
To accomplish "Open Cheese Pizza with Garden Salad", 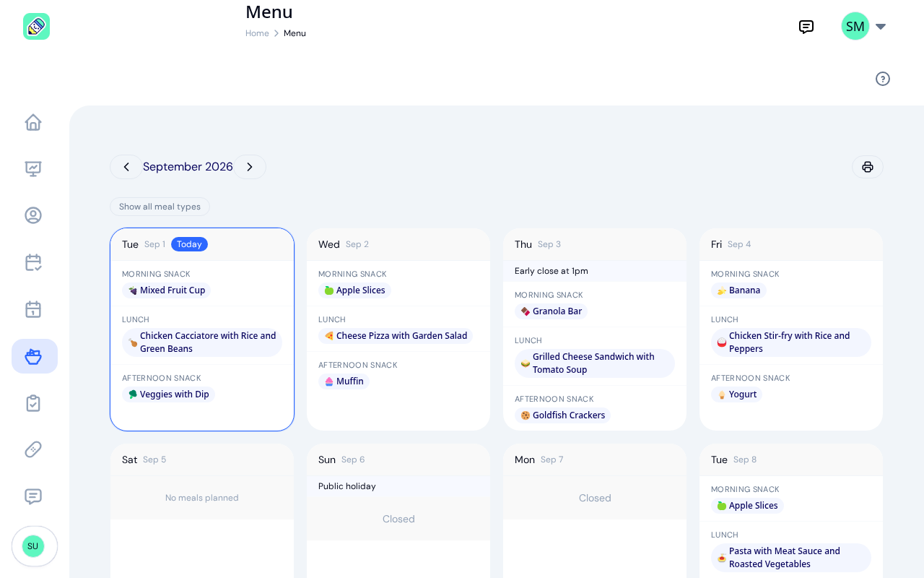I will [x=396, y=336].
